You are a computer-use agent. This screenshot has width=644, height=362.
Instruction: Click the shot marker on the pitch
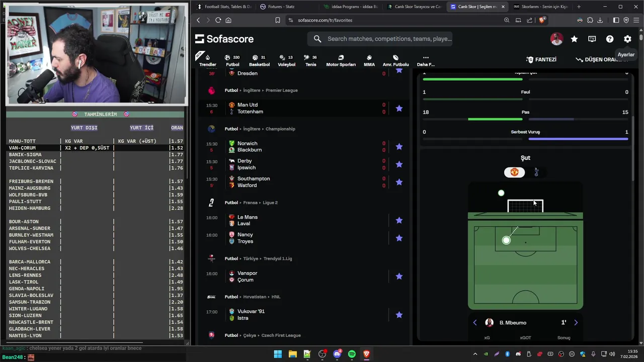tap(506, 240)
